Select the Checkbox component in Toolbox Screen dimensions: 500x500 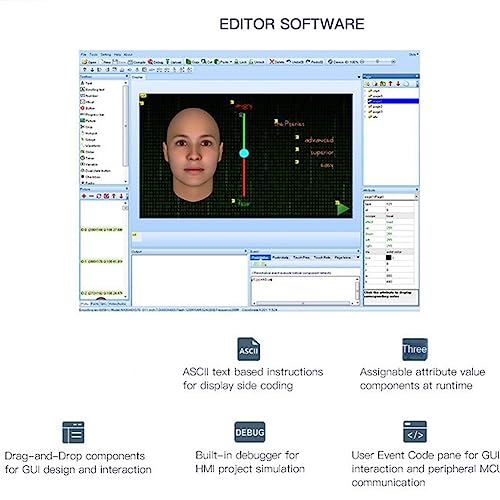point(90,177)
